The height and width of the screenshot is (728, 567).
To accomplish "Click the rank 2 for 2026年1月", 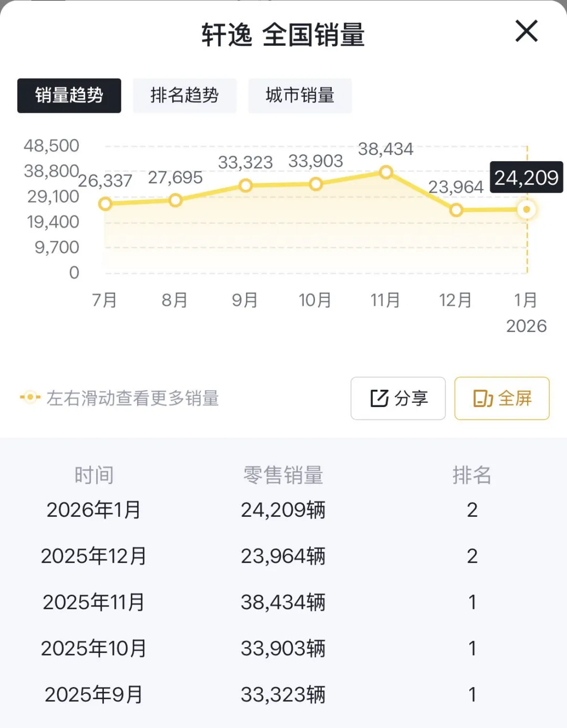I will click(x=472, y=509).
